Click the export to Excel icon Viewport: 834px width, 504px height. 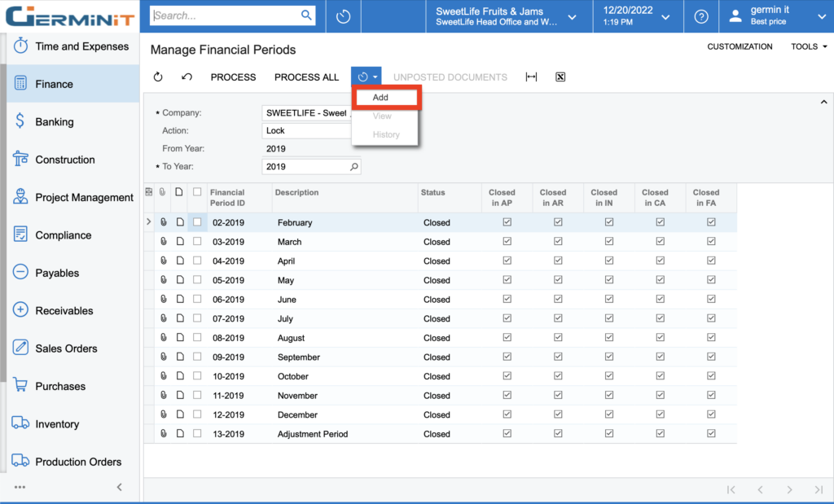tap(560, 77)
